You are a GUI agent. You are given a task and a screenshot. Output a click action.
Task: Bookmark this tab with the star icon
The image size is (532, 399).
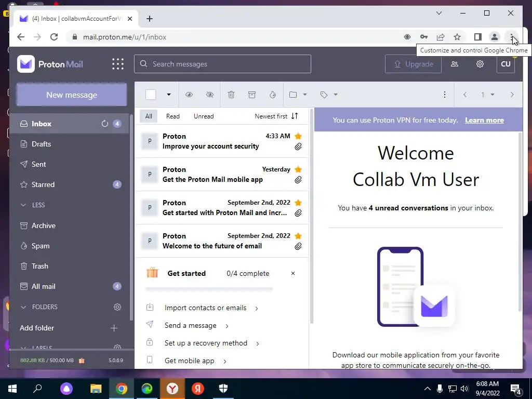point(457,37)
